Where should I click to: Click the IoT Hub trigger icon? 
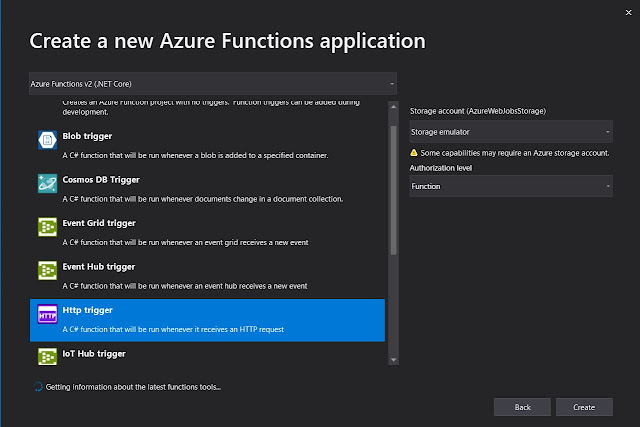[x=47, y=357]
